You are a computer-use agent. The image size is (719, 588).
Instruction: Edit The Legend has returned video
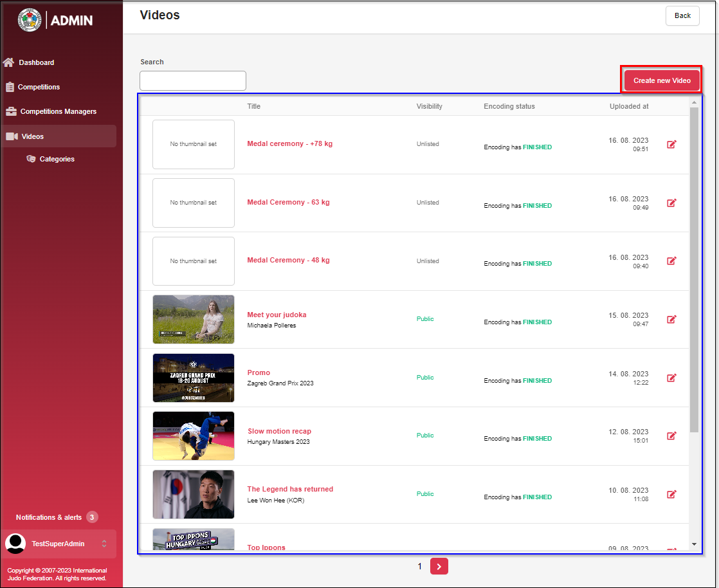pos(671,494)
